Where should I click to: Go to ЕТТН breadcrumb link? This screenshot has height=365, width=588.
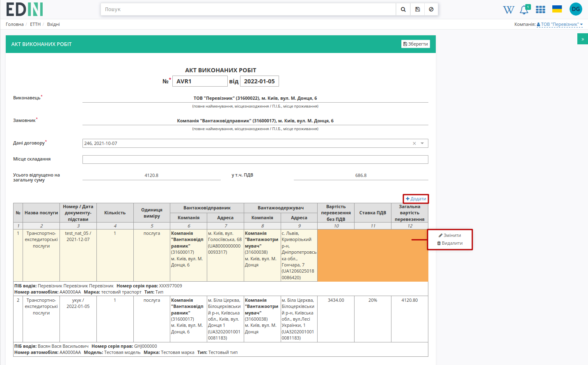pos(35,24)
